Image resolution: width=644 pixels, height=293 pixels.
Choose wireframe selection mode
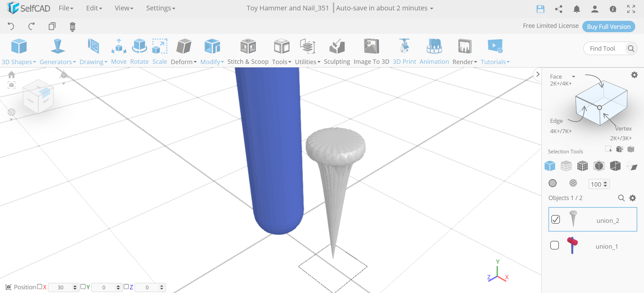(x=566, y=166)
